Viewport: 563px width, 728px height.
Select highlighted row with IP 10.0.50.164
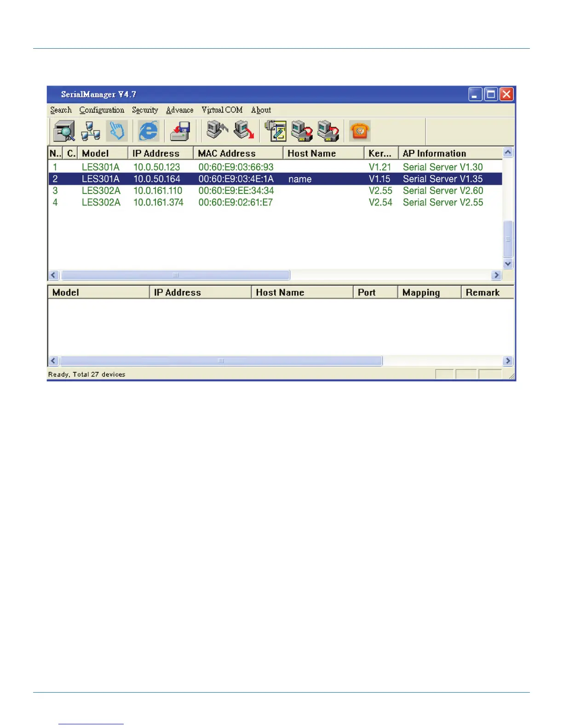[275, 179]
